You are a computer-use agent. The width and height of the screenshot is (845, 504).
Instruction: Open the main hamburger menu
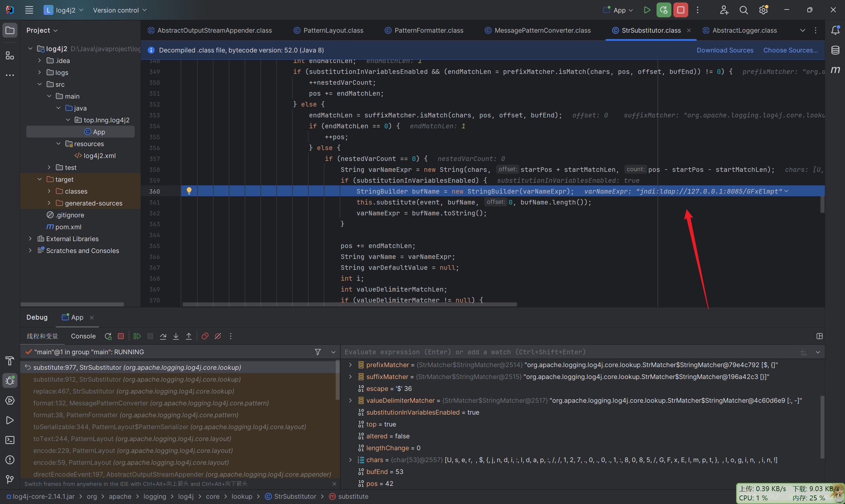point(29,10)
